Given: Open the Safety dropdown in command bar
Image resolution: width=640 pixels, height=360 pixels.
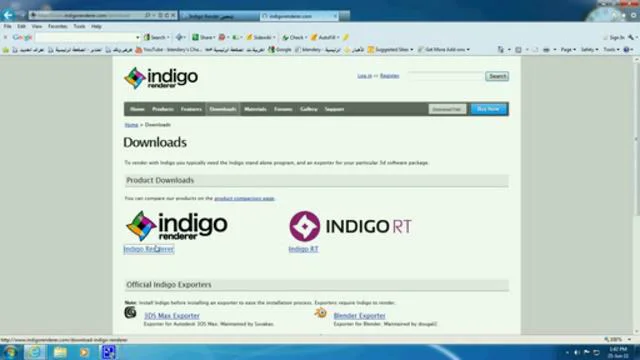Looking at the screenshot, I should coord(589,50).
